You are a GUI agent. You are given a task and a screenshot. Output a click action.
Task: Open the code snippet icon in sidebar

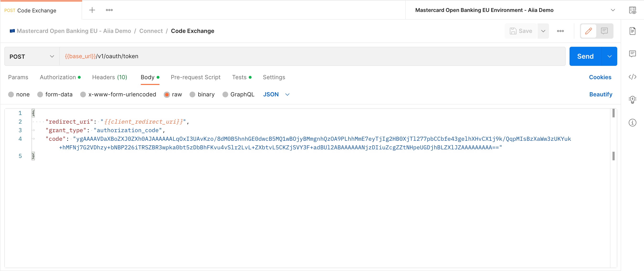(632, 77)
